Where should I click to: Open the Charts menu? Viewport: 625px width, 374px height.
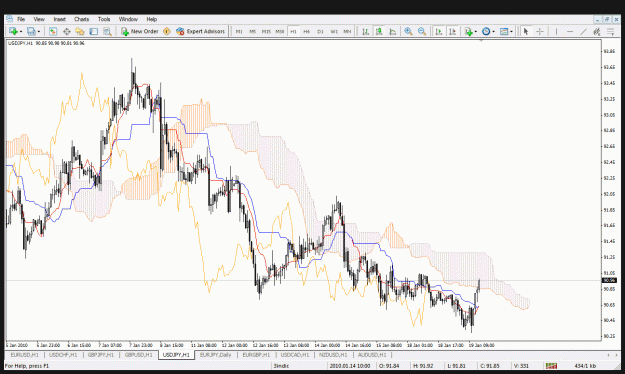point(81,19)
